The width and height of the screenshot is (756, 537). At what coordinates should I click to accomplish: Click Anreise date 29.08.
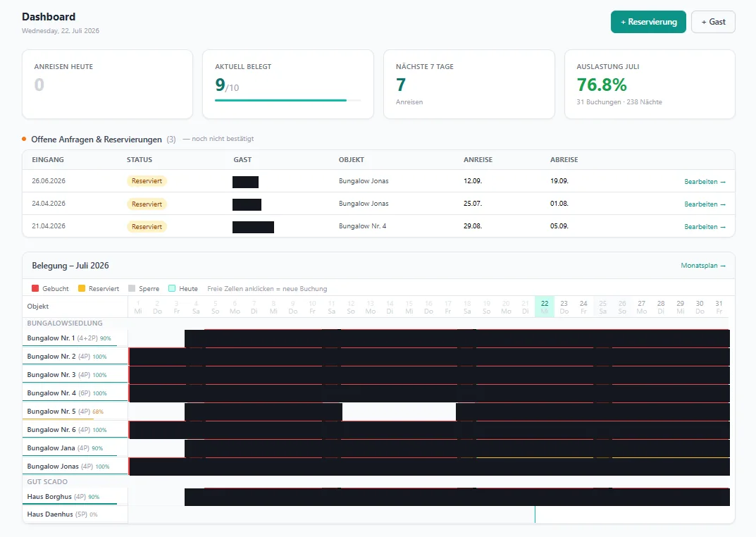click(x=473, y=226)
